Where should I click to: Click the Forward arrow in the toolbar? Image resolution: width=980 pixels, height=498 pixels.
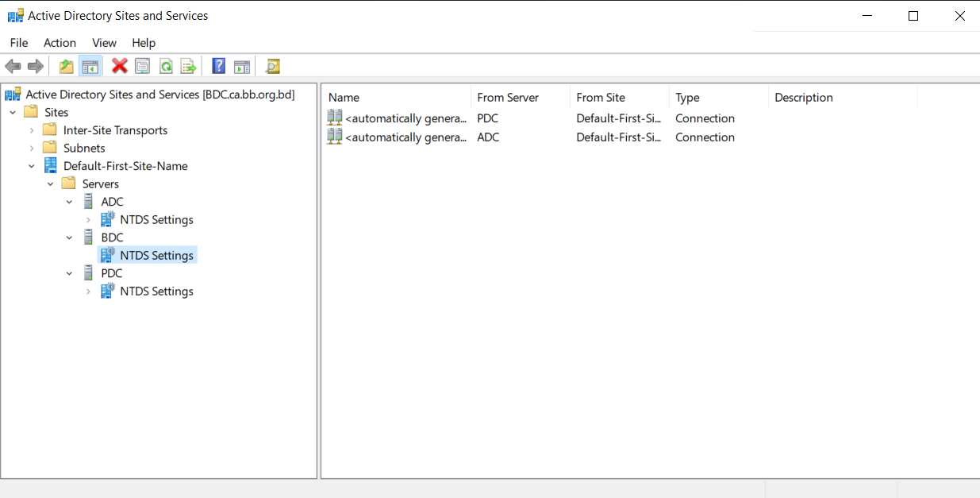(35, 67)
